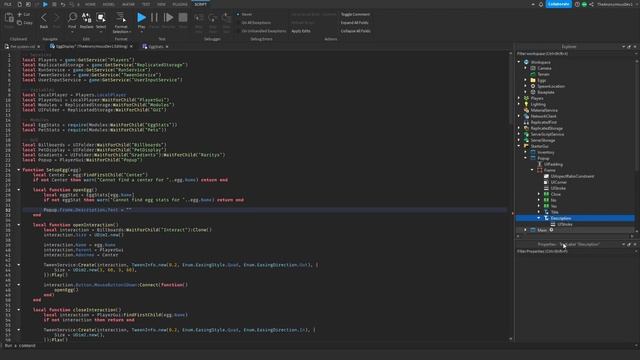Expand the Lighting node in the Explorer
Viewport: 640px width, 360px height.
point(519,104)
